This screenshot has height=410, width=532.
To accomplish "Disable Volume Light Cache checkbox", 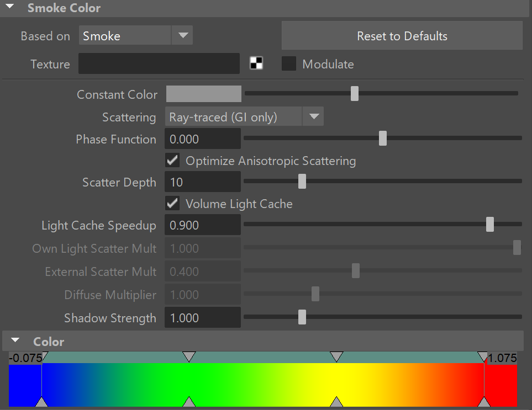I will tap(172, 203).
